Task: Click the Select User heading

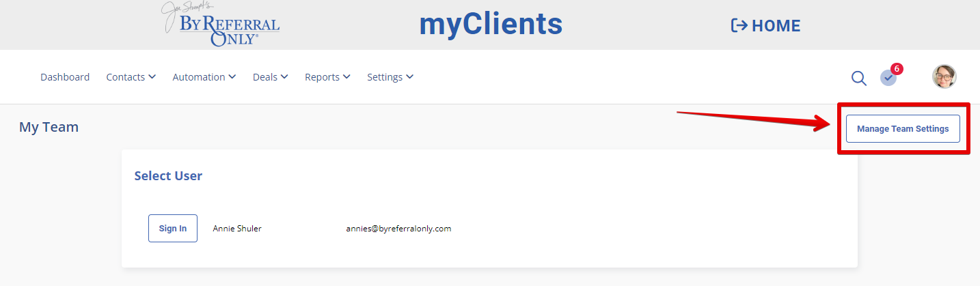Action: click(x=168, y=175)
